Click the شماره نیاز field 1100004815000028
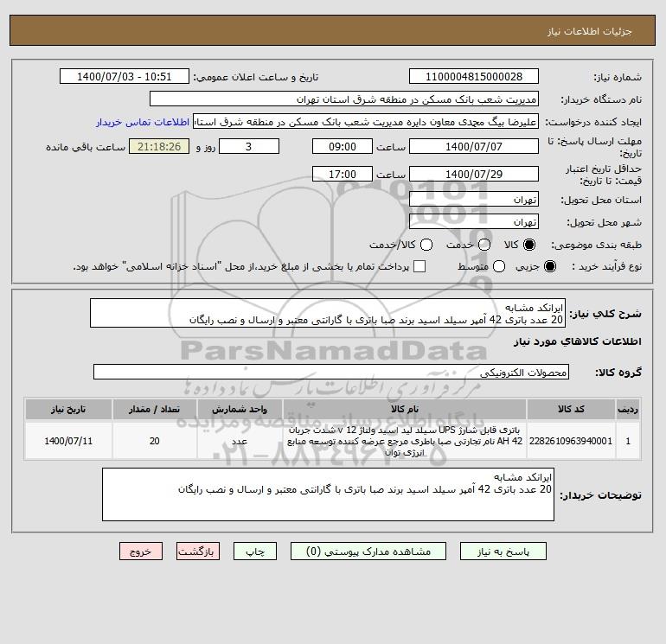Image resolution: width=666 pixels, height=644 pixels. [474, 76]
